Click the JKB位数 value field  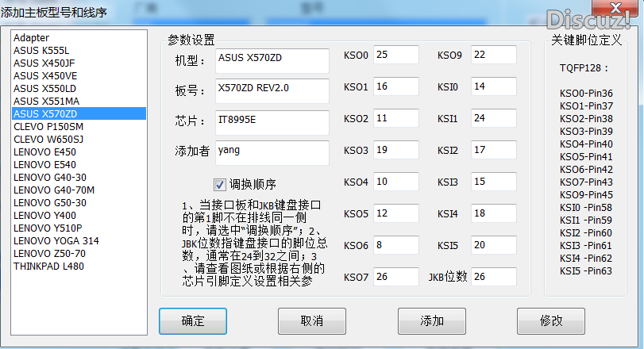(x=494, y=277)
